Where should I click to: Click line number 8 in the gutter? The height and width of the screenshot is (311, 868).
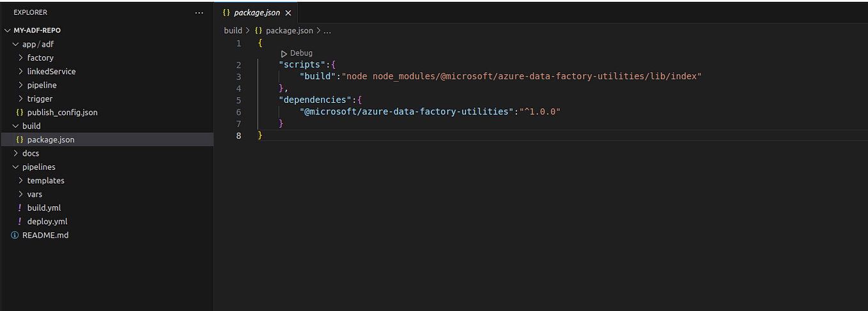tap(239, 135)
